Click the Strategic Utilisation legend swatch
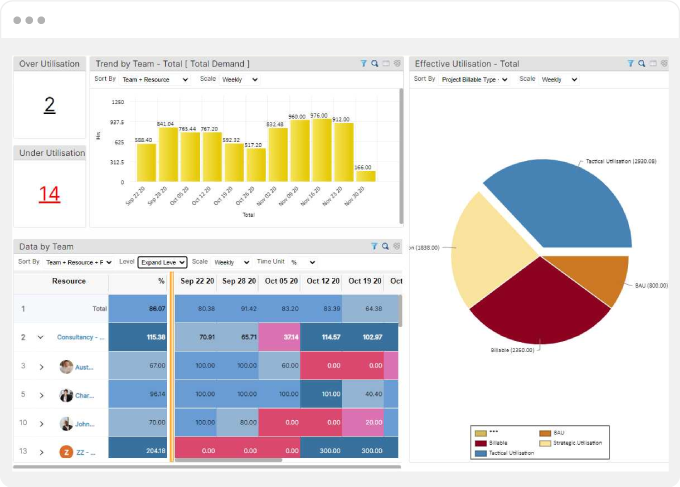 click(545, 443)
